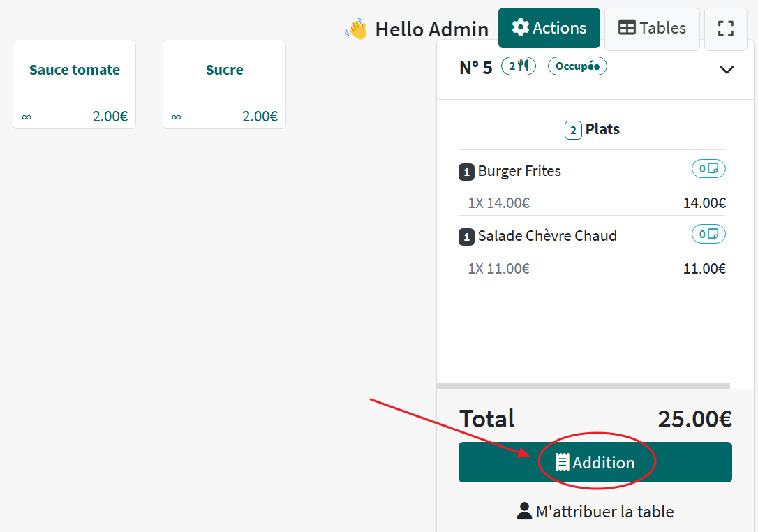
Task: Click the horizontal scrollbar under the order list
Action: point(583,385)
